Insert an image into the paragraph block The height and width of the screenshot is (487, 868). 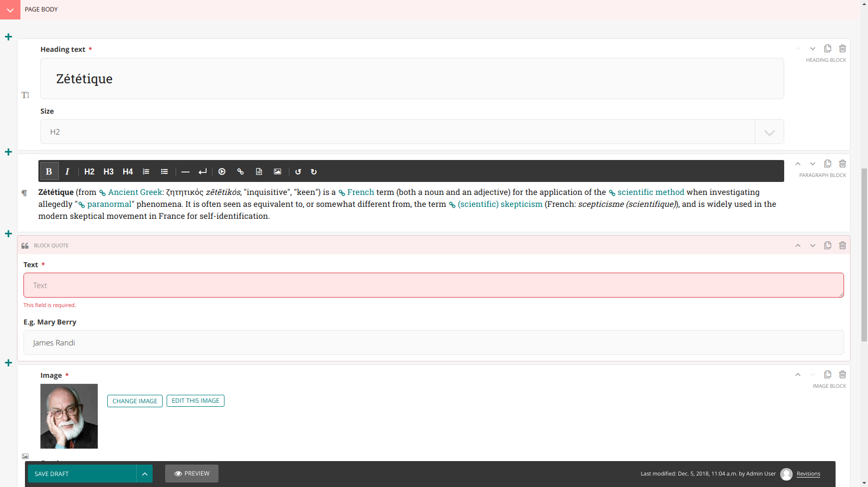click(277, 171)
